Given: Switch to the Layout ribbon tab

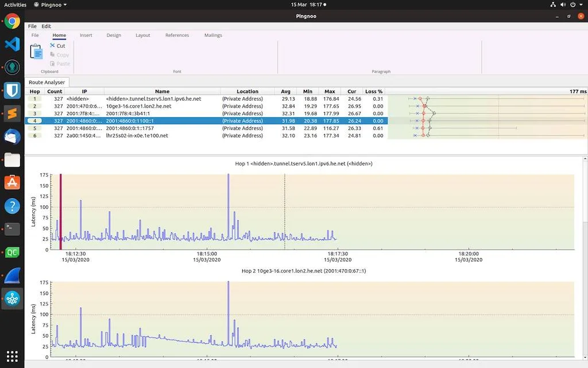Looking at the screenshot, I should (x=142, y=35).
